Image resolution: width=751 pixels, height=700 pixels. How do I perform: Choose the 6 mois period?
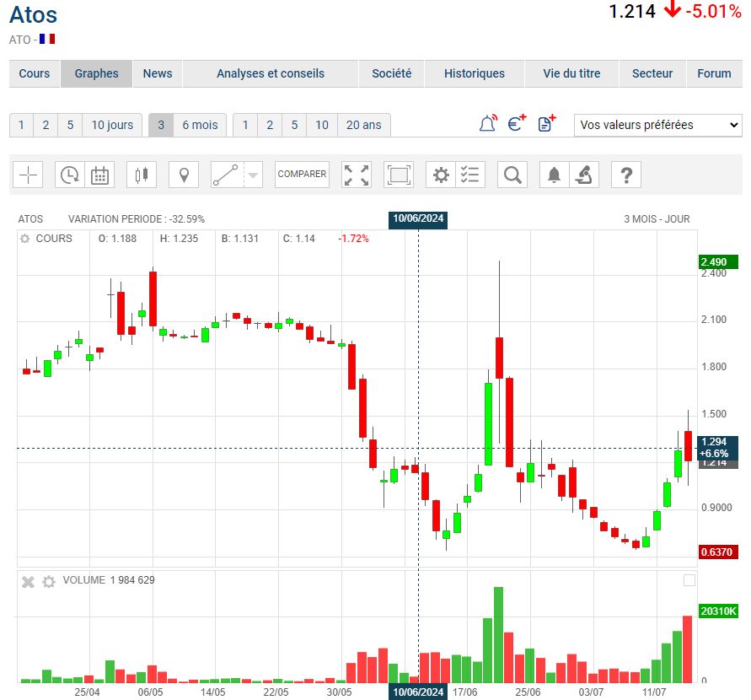(200, 125)
